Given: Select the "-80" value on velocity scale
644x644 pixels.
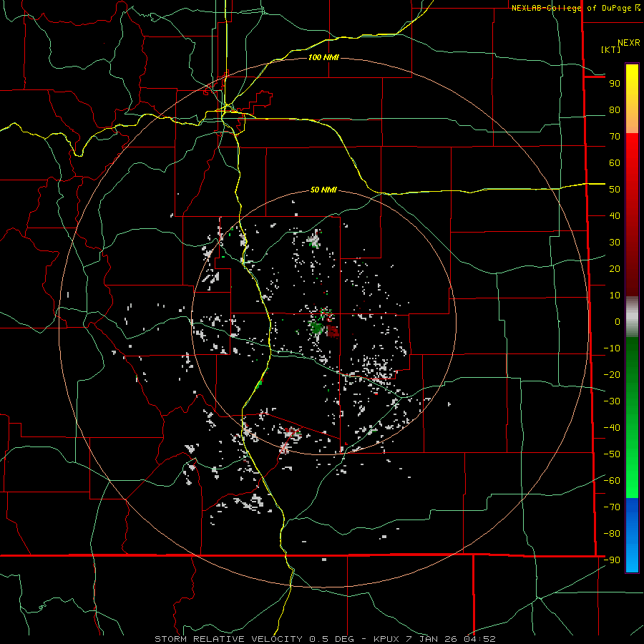Looking at the screenshot, I should pyautogui.click(x=612, y=534).
